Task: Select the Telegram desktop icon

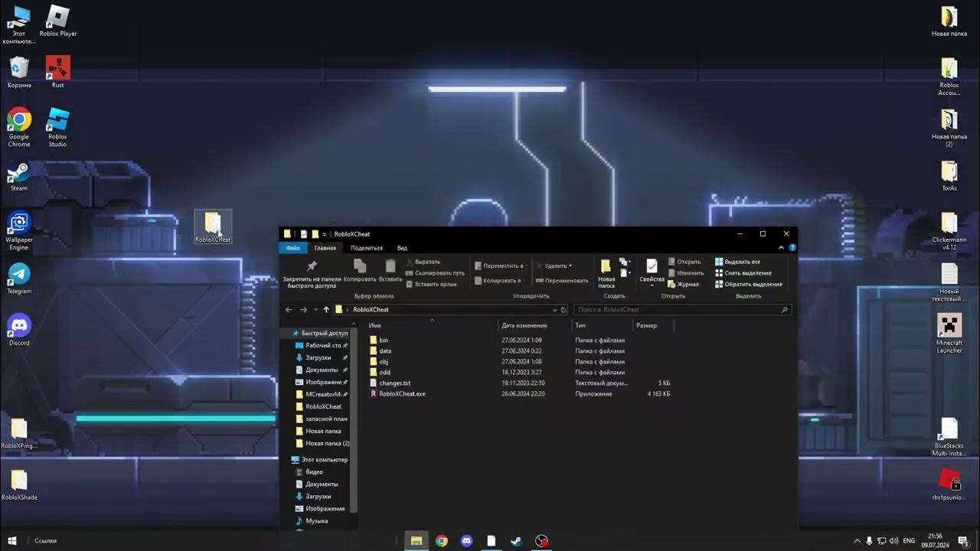Action: click(19, 279)
